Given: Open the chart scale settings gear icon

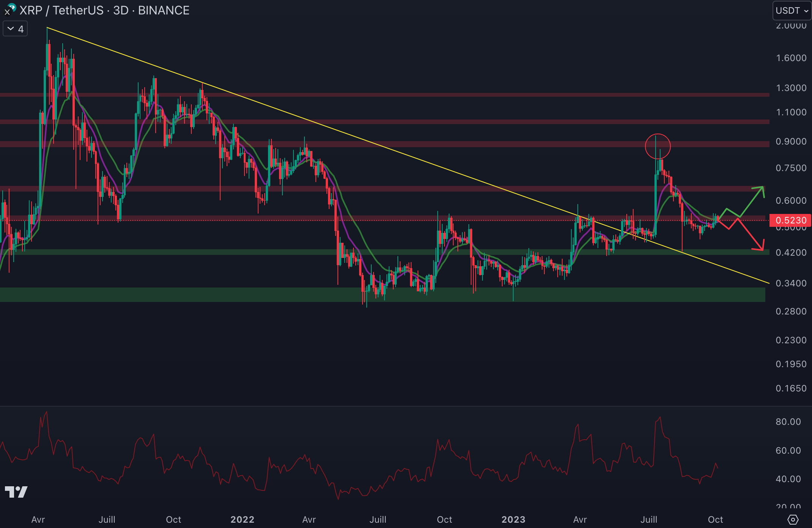Looking at the screenshot, I should [x=793, y=519].
